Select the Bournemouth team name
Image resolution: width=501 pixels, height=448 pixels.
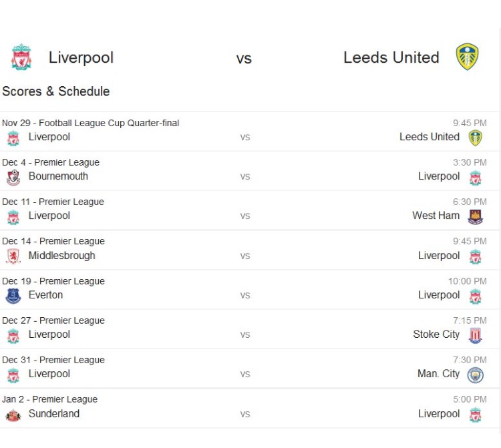(58, 176)
